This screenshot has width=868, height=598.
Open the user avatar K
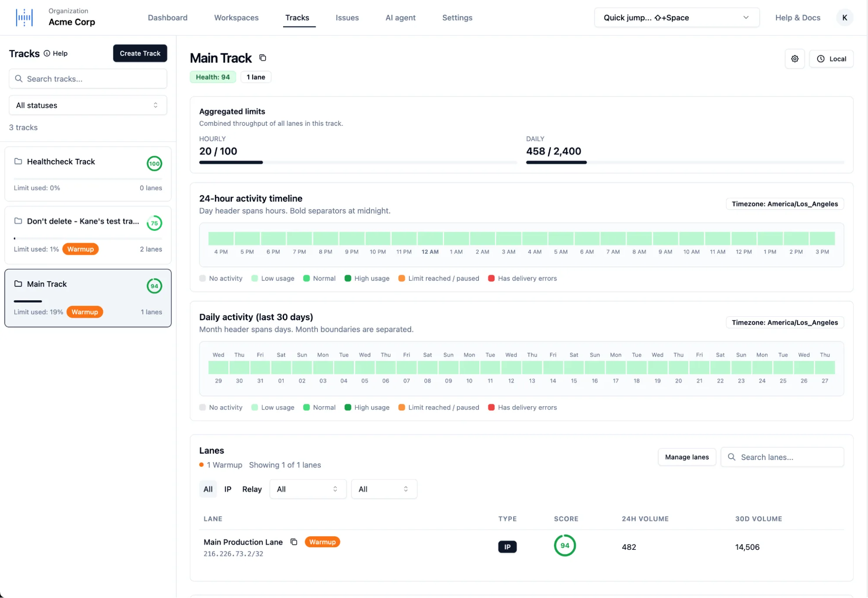[844, 18]
